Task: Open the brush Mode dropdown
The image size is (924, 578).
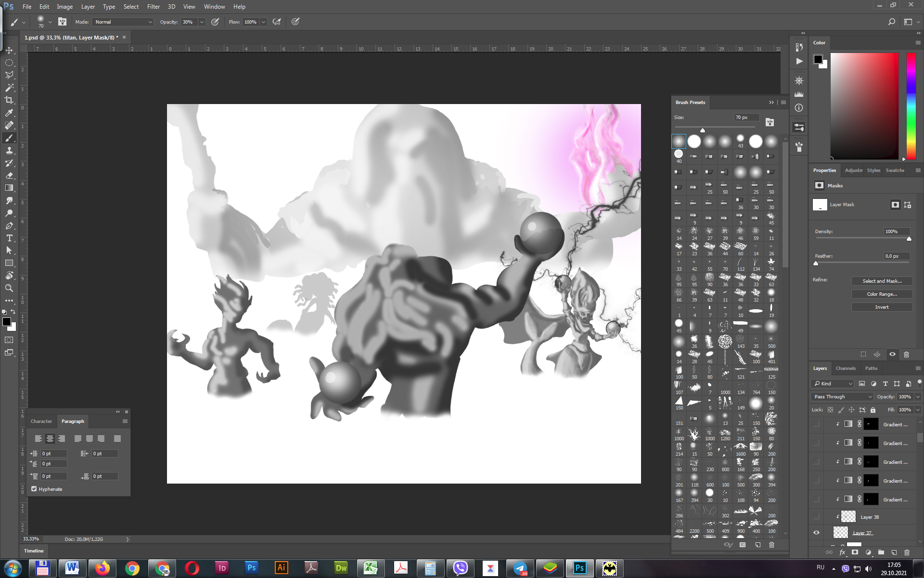Action: (x=123, y=22)
